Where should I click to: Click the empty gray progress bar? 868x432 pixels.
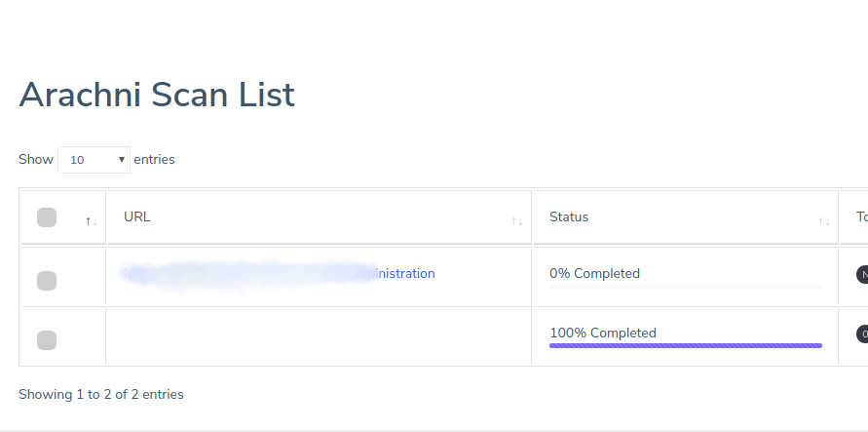point(685,287)
